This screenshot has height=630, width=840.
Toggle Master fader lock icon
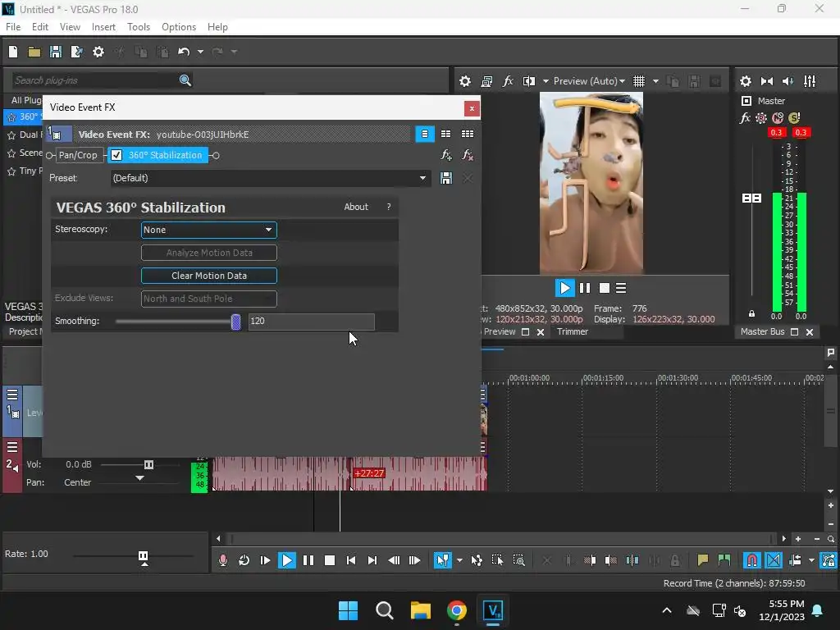point(751,313)
